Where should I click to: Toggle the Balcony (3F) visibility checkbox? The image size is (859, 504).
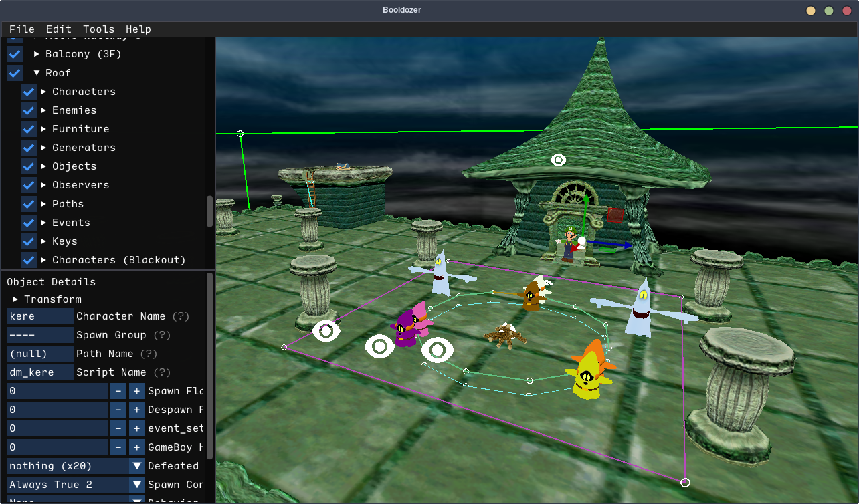click(15, 54)
